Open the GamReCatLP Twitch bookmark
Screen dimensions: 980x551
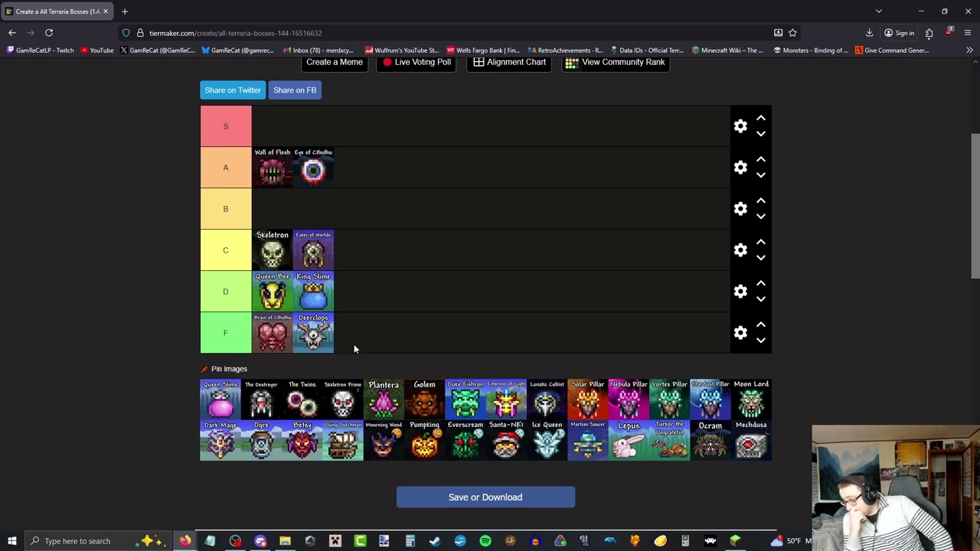[41, 51]
